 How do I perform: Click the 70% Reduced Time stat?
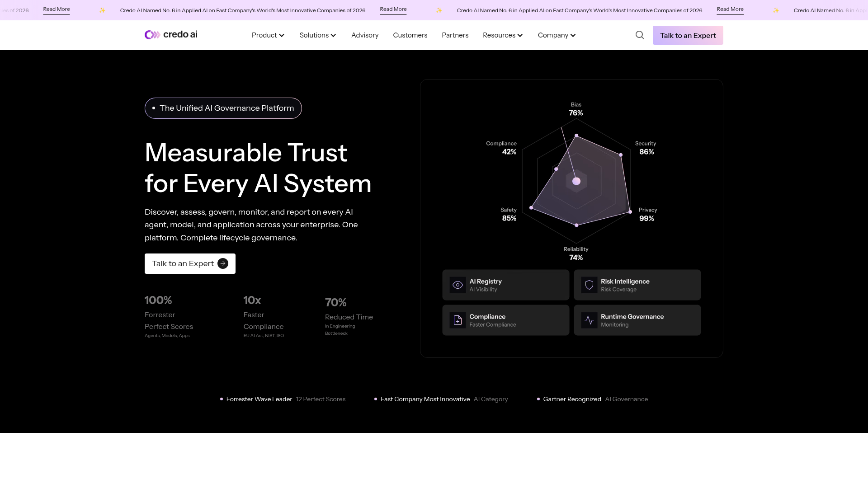tap(349, 316)
